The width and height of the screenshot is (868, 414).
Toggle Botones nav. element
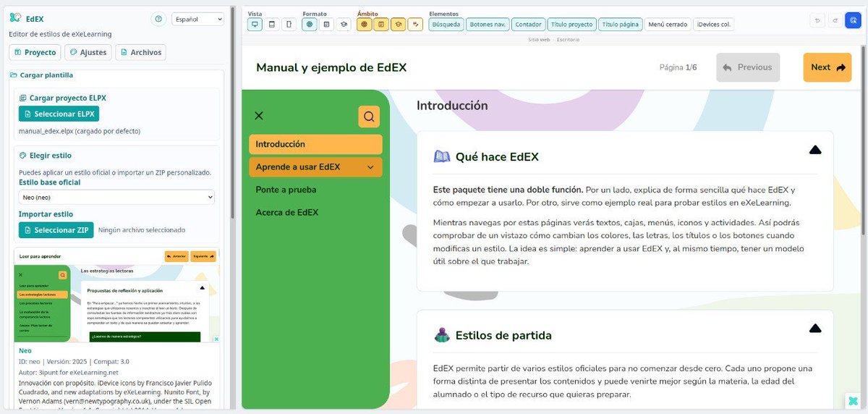(488, 24)
